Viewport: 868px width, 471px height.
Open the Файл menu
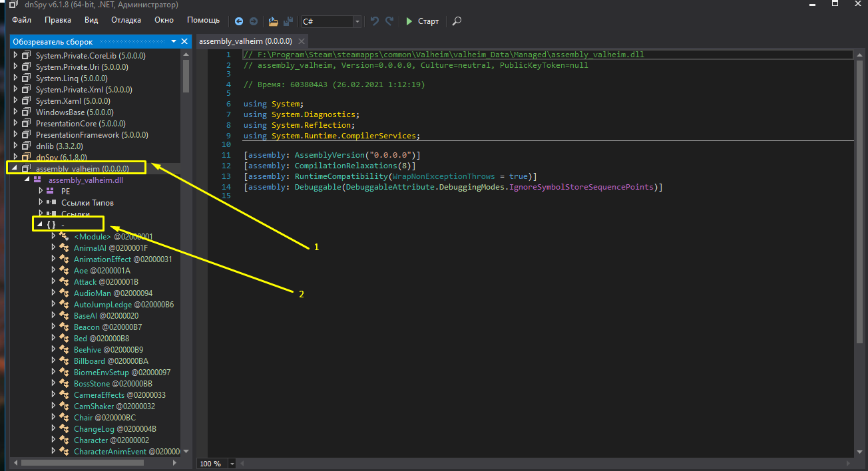pos(22,21)
